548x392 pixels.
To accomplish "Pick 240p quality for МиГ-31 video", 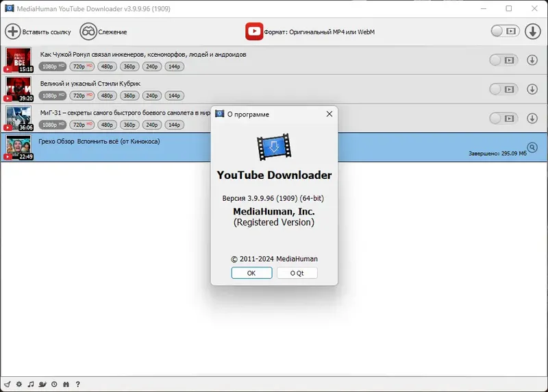I will click(151, 125).
